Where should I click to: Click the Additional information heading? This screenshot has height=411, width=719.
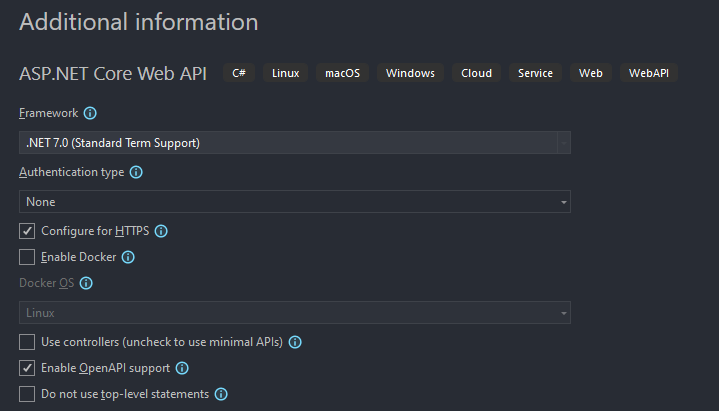[x=139, y=22]
